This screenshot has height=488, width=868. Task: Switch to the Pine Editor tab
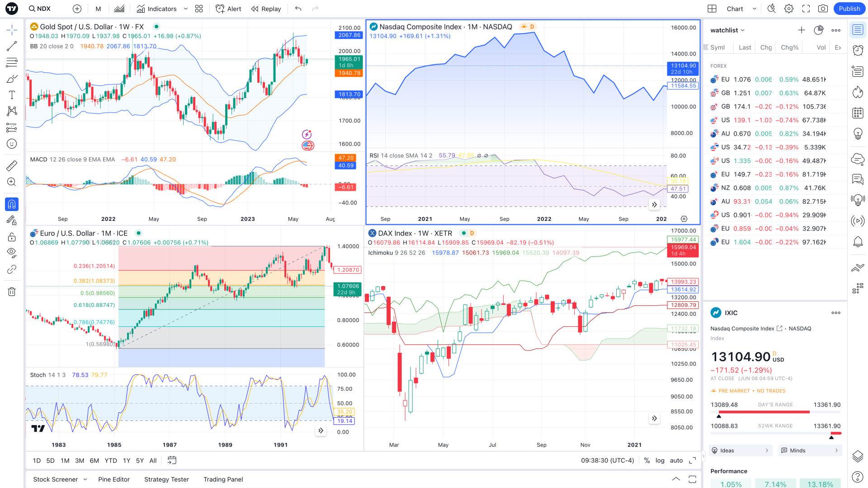114,479
